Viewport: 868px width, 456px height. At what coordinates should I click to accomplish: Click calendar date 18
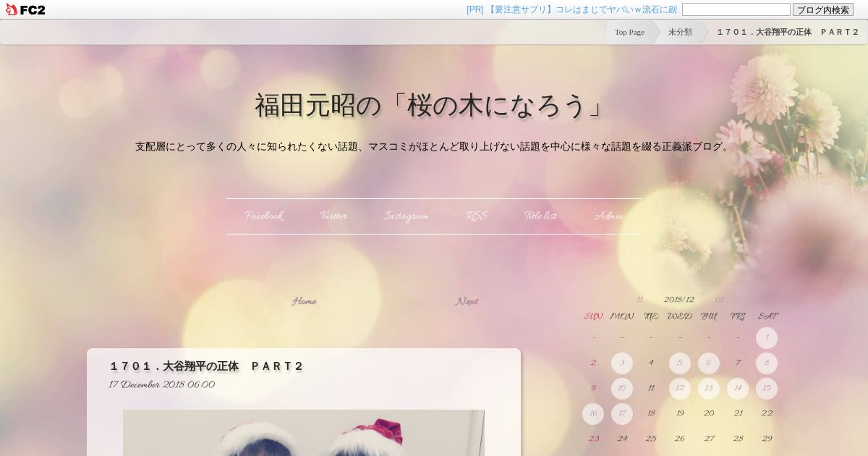tap(651, 414)
